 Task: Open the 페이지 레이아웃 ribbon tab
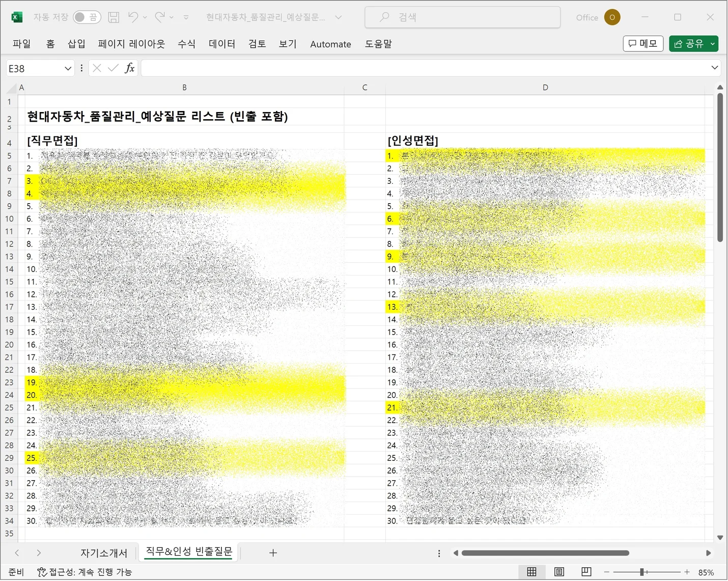[x=131, y=44]
